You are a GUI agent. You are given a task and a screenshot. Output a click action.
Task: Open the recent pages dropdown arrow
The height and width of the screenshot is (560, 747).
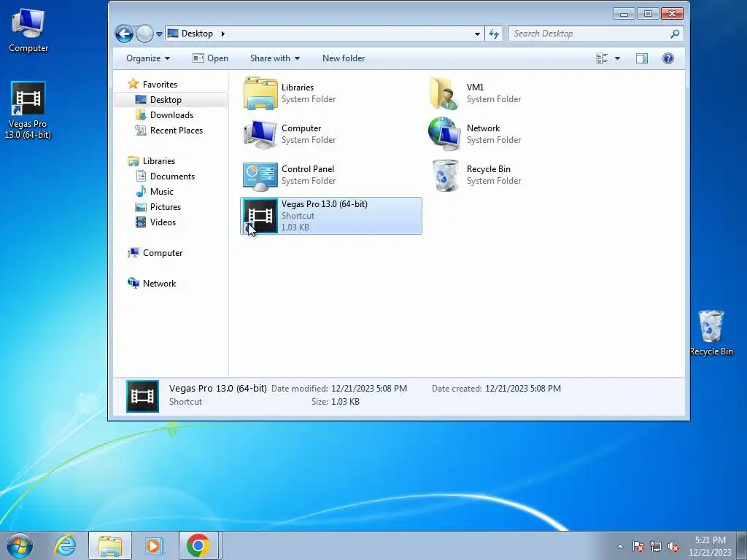coord(159,34)
